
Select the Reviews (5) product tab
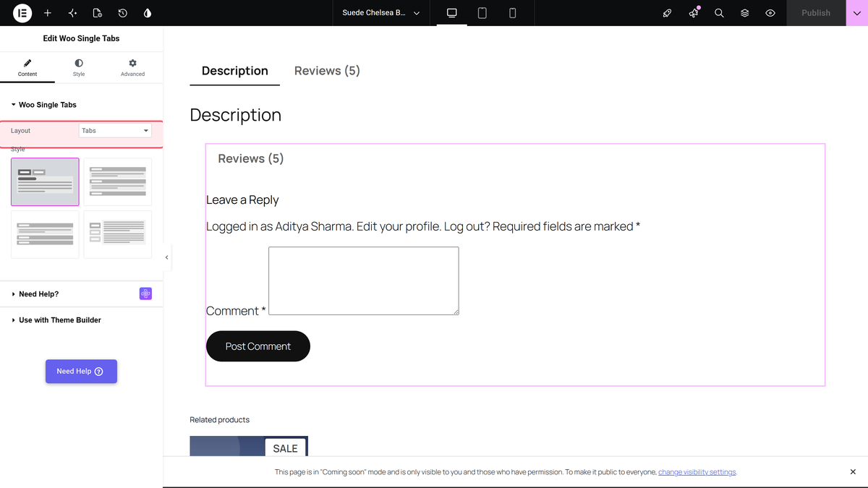coord(327,71)
